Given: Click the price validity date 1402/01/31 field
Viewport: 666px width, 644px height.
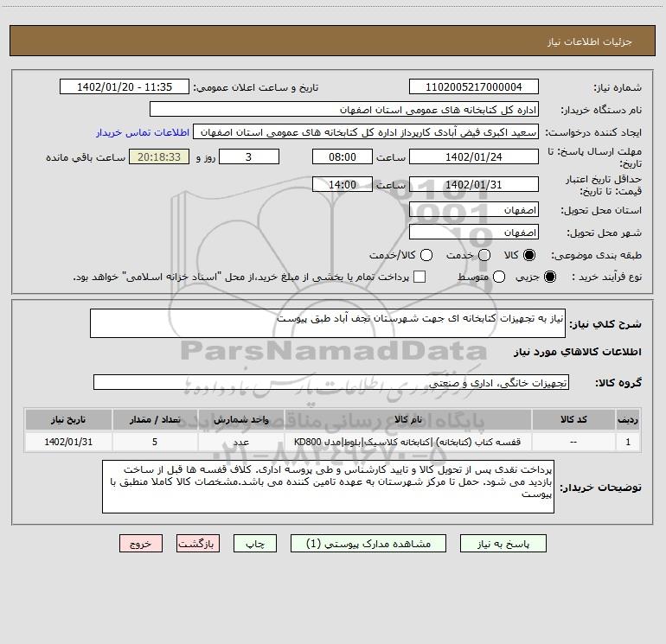Looking at the screenshot, I should pyautogui.click(x=474, y=185).
